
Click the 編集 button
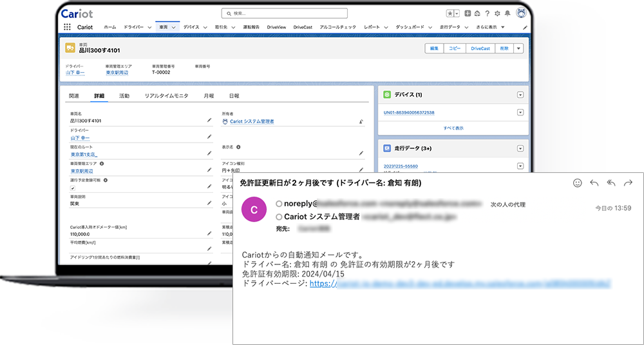pos(434,48)
